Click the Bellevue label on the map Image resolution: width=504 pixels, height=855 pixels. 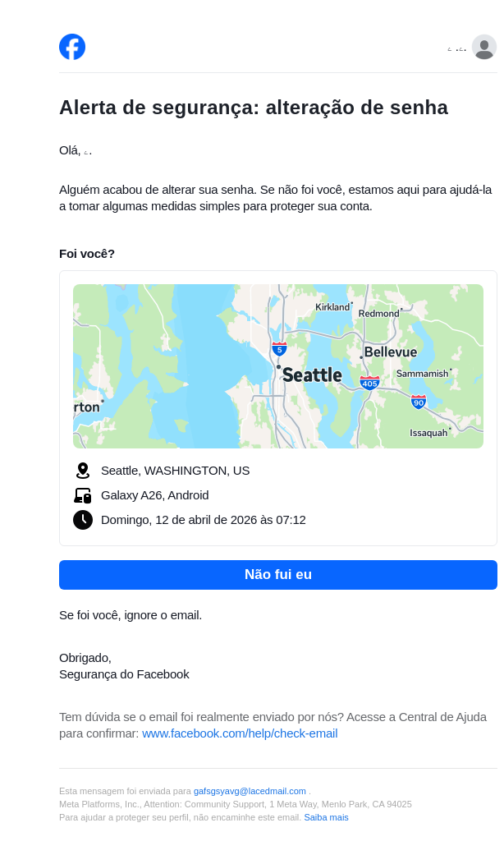pos(391,352)
